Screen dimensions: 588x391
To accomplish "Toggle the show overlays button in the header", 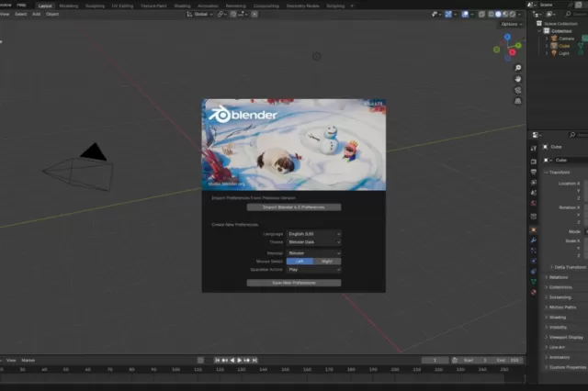I will pyautogui.click(x=465, y=15).
